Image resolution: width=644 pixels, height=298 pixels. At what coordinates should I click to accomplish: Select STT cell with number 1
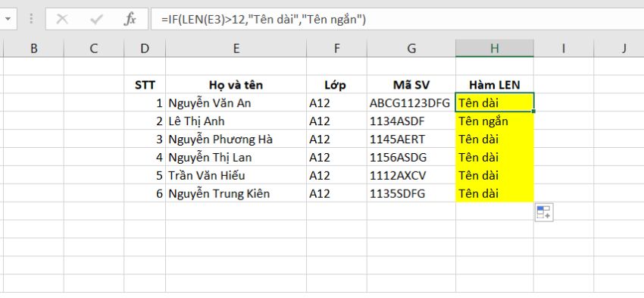pos(145,103)
